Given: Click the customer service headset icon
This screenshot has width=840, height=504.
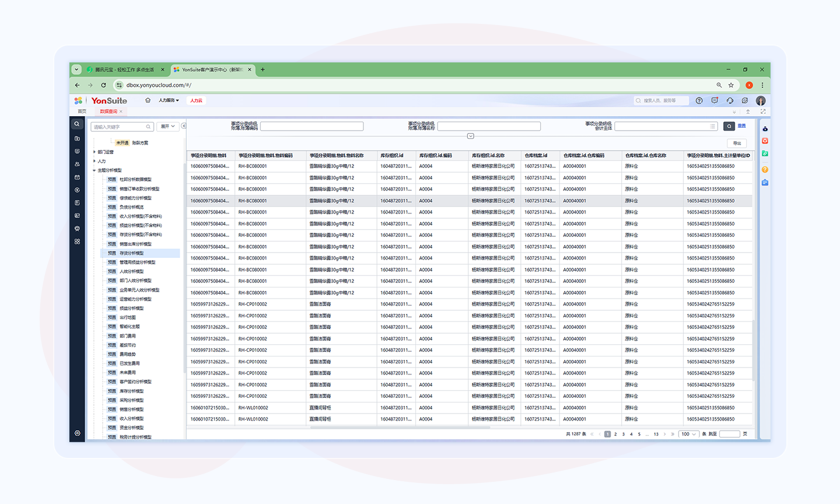Looking at the screenshot, I should (730, 101).
